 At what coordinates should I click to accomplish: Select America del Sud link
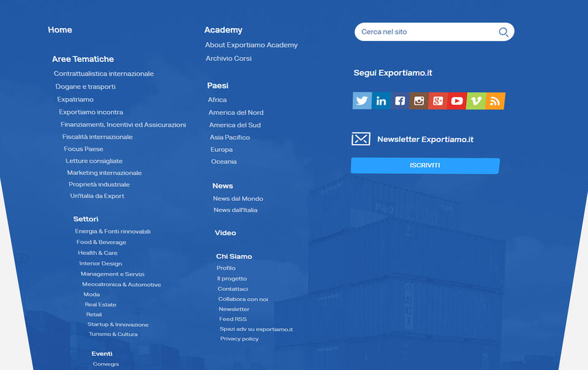[x=235, y=125]
